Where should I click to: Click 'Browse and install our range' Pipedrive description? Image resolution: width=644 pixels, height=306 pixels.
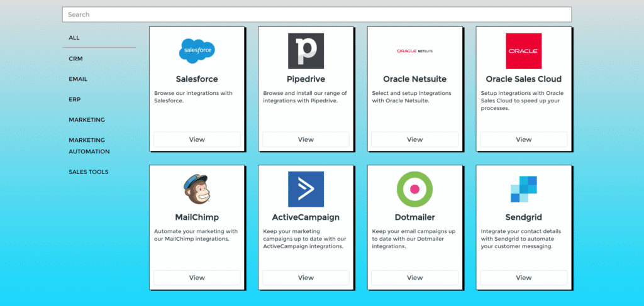tap(305, 97)
